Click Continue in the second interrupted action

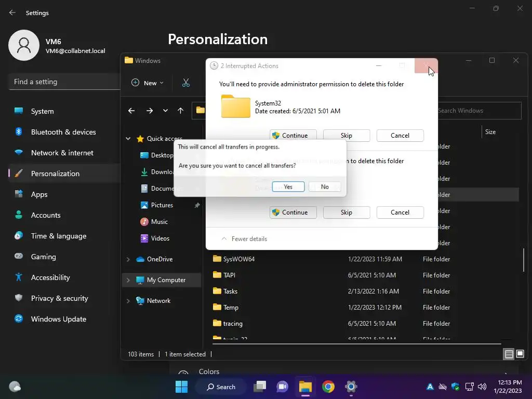[x=293, y=212]
